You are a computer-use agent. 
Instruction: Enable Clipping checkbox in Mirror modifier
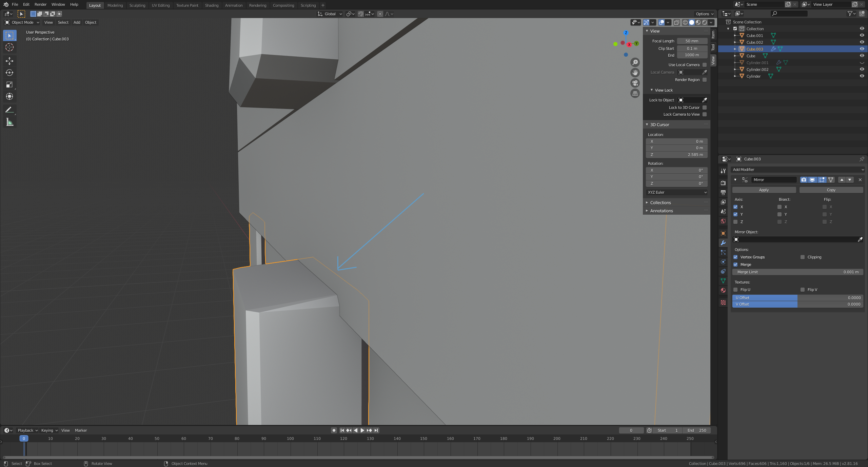pos(803,257)
